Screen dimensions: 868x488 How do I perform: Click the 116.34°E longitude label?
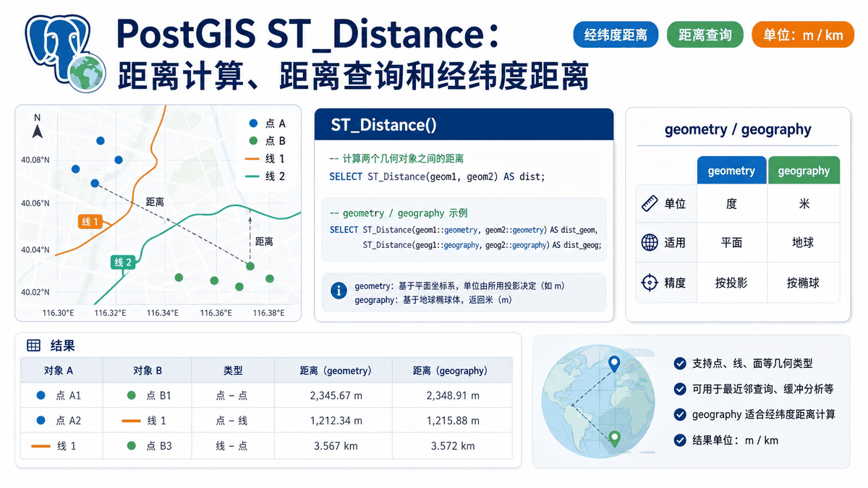162,313
